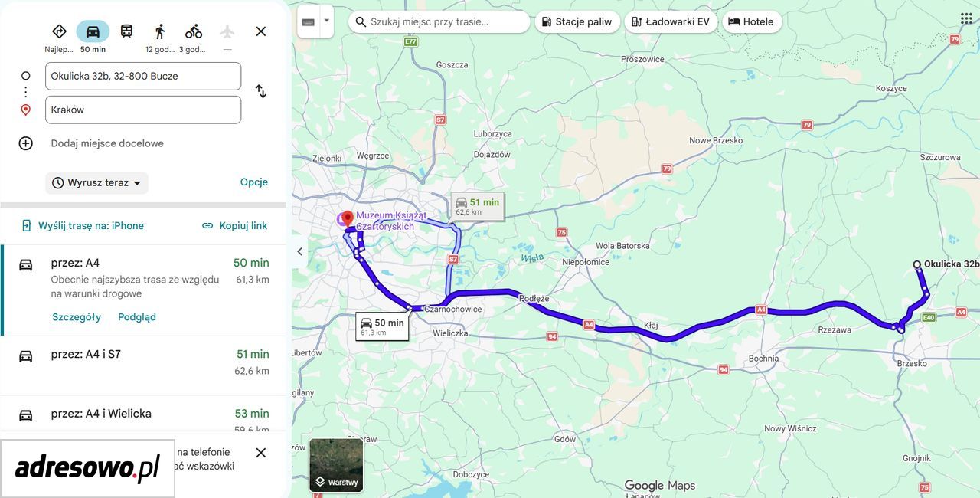The image size is (980, 498).
Task: Click the 51 min alternate route label
Action: (478, 206)
